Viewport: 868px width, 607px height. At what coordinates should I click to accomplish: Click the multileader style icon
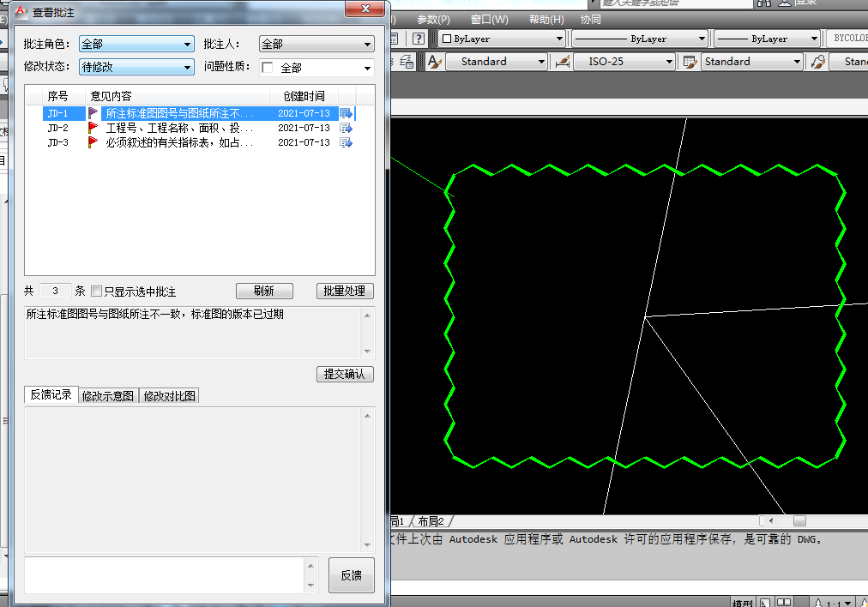click(x=818, y=62)
